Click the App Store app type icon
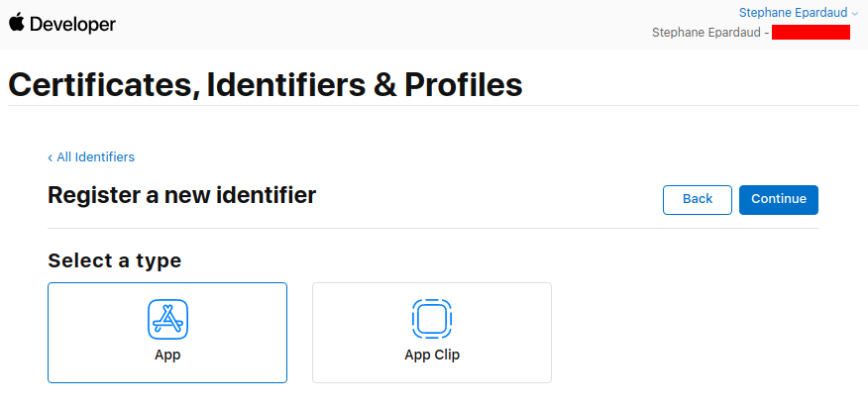 [x=167, y=319]
